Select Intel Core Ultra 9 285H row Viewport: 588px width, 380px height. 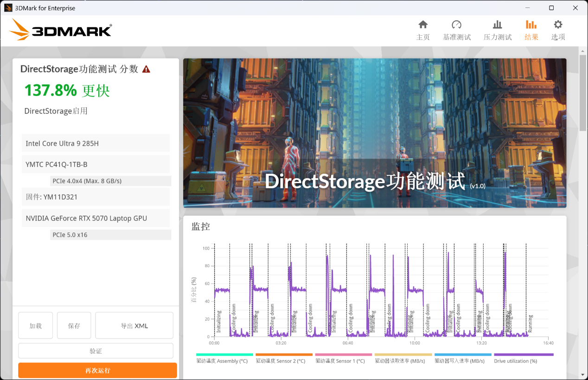coord(96,143)
